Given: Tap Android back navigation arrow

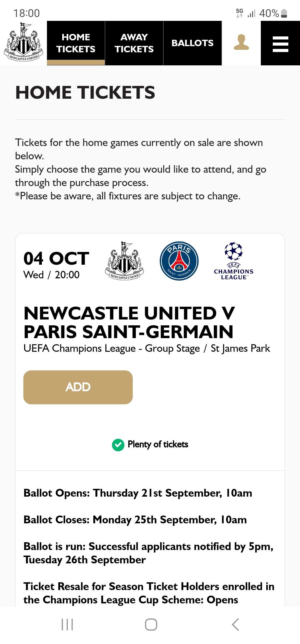Looking at the screenshot, I should click(x=235, y=625).
